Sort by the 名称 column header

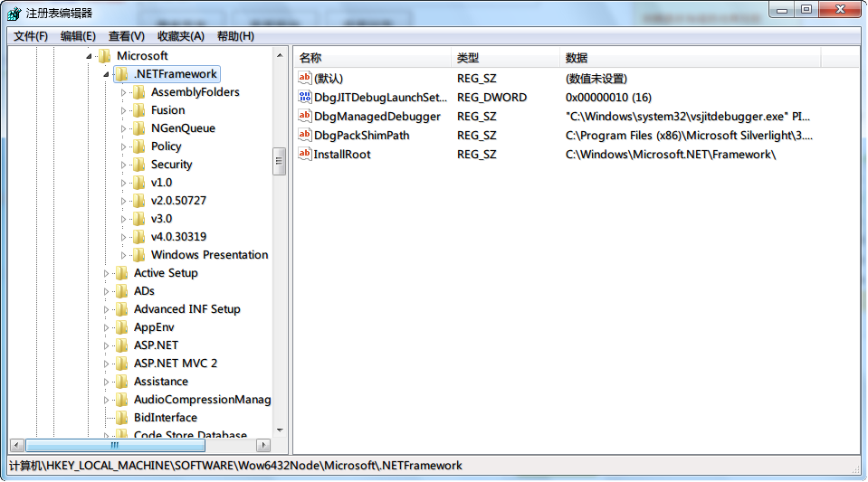373,58
